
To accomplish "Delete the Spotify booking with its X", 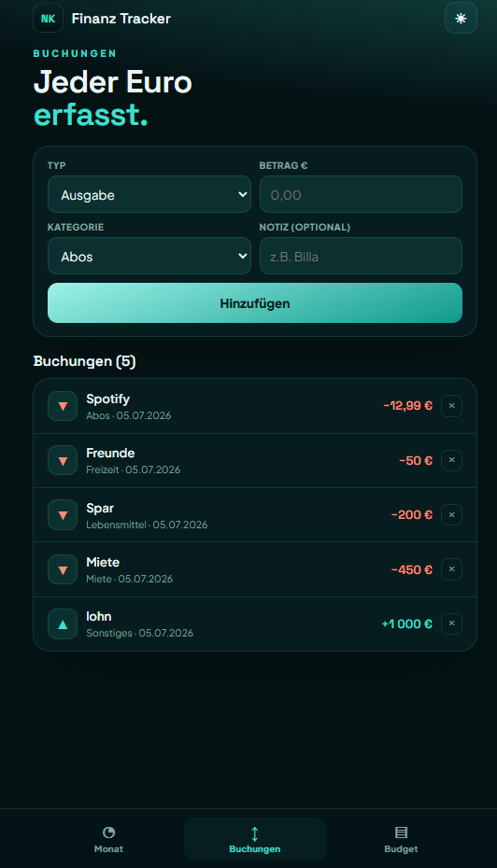I will pos(451,406).
